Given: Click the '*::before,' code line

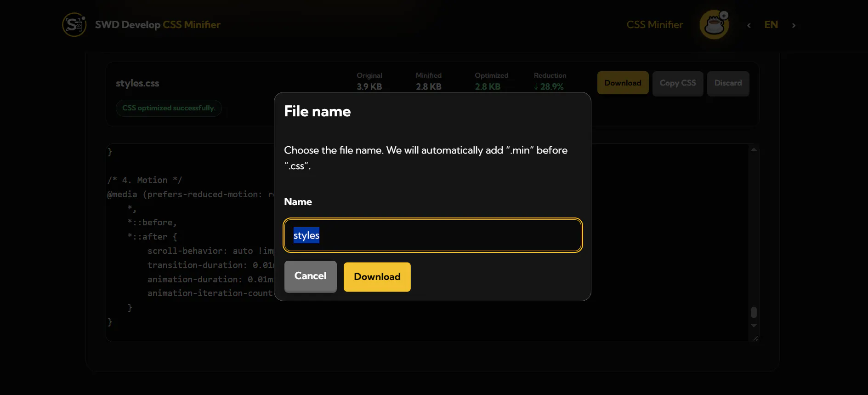Looking at the screenshot, I should pyautogui.click(x=152, y=223).
